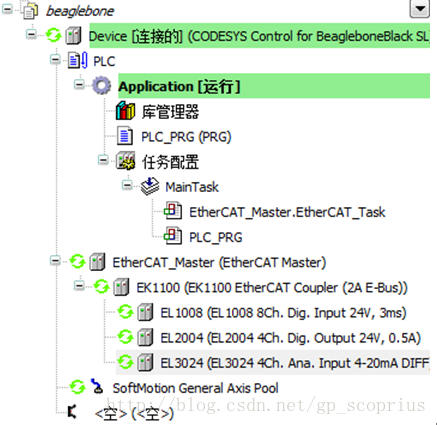
Task: Click the EK1100 coupler module icon
Action: 121,287
